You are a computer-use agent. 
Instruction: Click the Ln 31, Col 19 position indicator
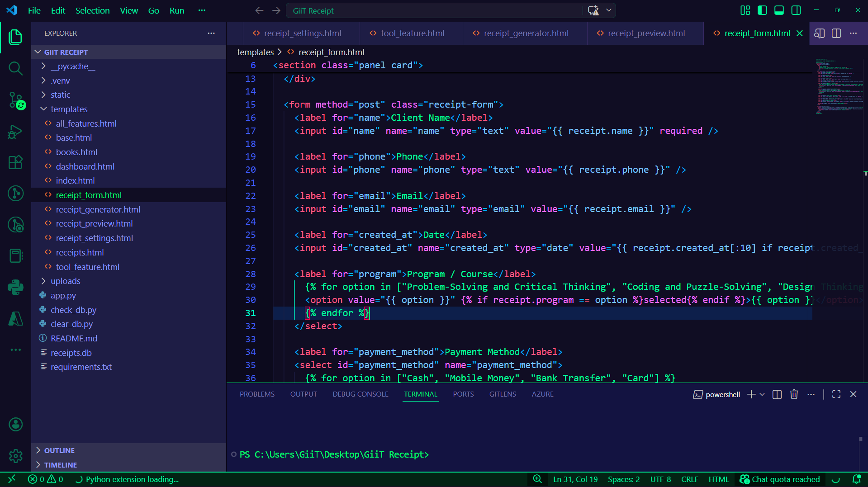coord(575,479)
